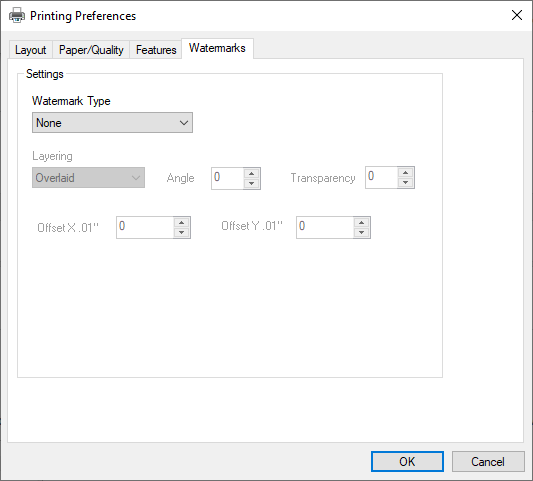
Task: Decrease the Angle value with down arrow
Action: (x=252, y=183)
